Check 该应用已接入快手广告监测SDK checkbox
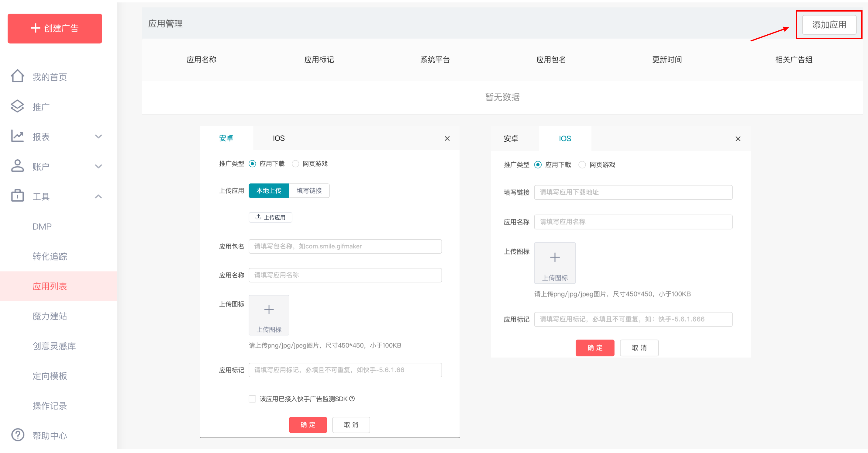The image size is (868, 453). click(252, 399)
